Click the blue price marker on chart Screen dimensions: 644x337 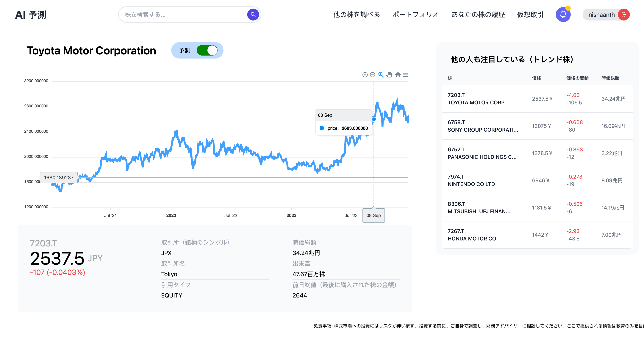click(374, 119)
